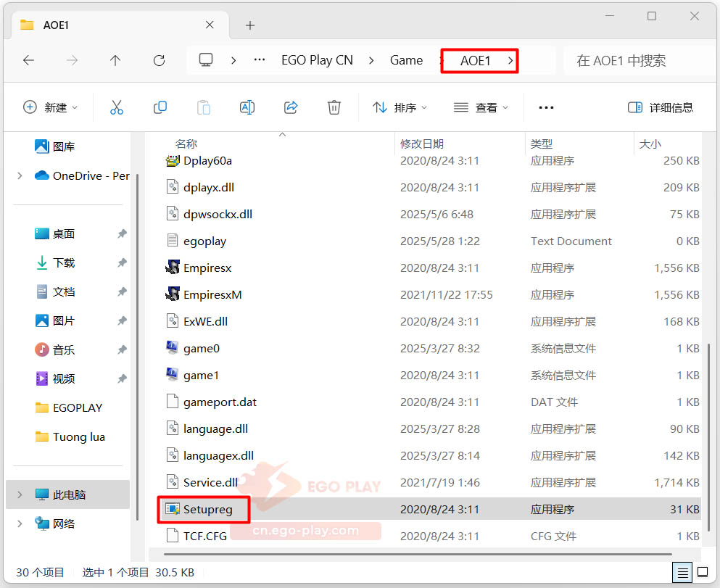The width and height of the screenshot is (720, 588).
Task: Open the 排序 (Sort) dropdown
Action: pyautogui.click(x=400, y=107)
